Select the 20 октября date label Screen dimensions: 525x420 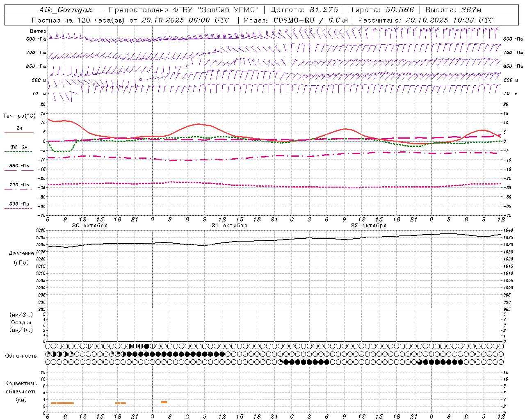click(89, 226)
